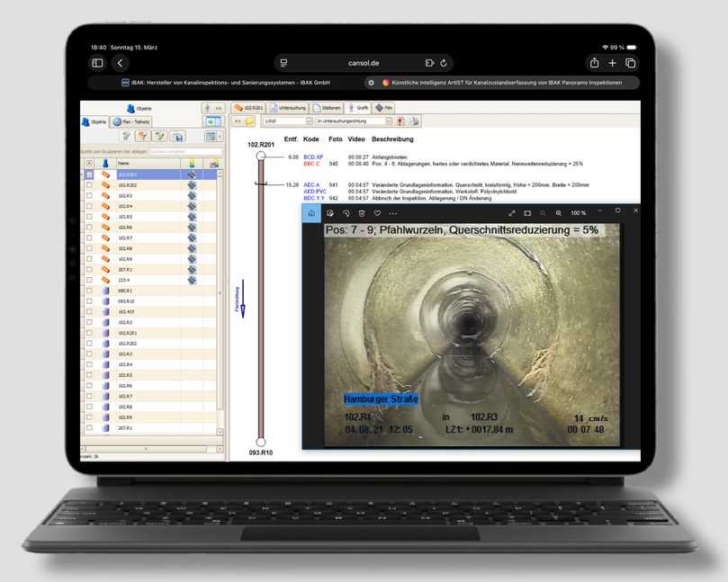Tap the Safari share icon
Image resolution: width=728 pixels, height=582 pixels.
pos(594,63)
